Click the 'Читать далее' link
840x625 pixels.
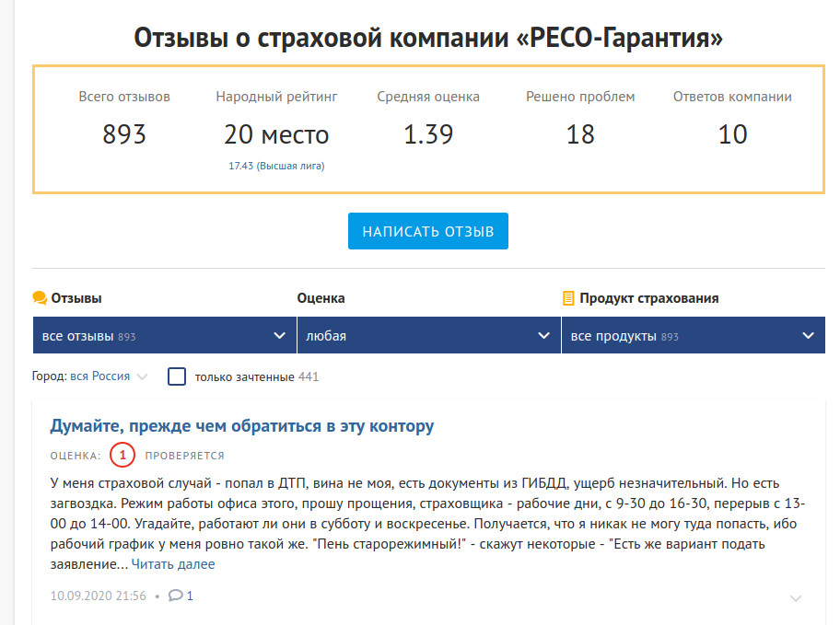click(x=173, y=564)
